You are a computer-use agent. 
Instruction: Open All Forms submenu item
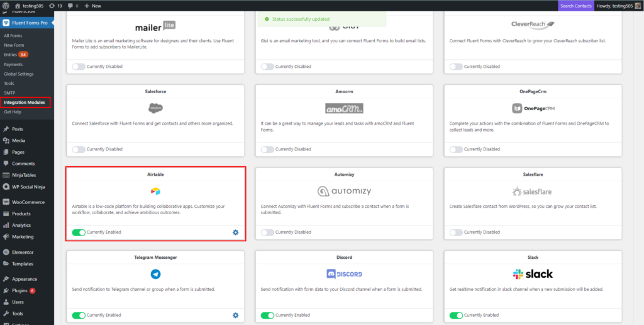(13, 36)
